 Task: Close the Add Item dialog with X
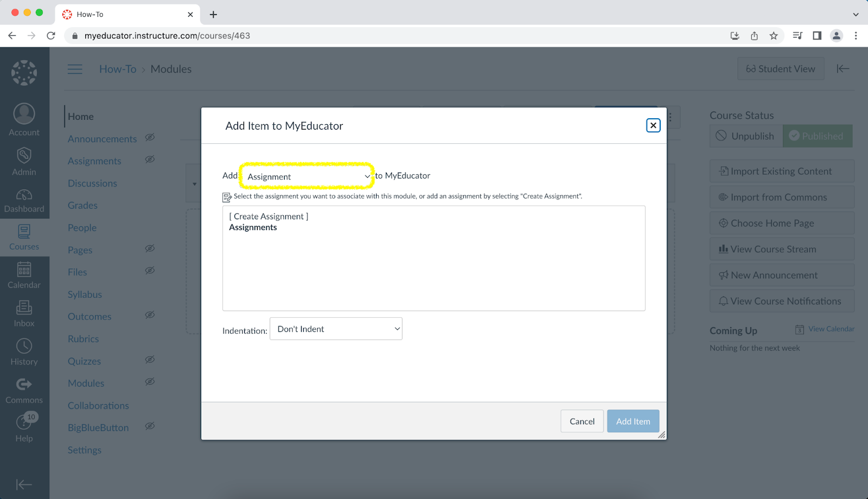pos(653,125)
